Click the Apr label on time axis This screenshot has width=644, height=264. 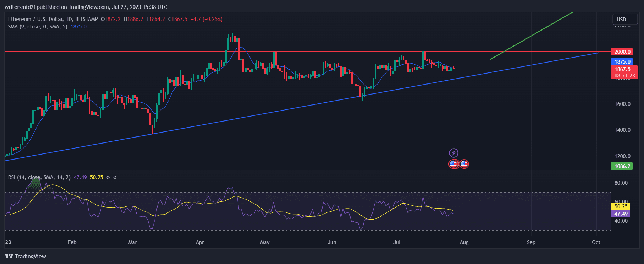[x=200, y=242]
